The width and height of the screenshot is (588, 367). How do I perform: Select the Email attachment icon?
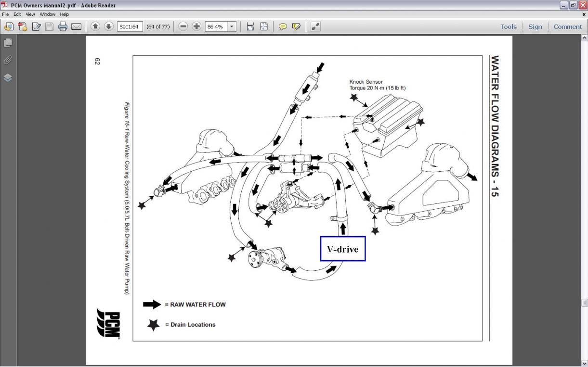click(77, 26)
